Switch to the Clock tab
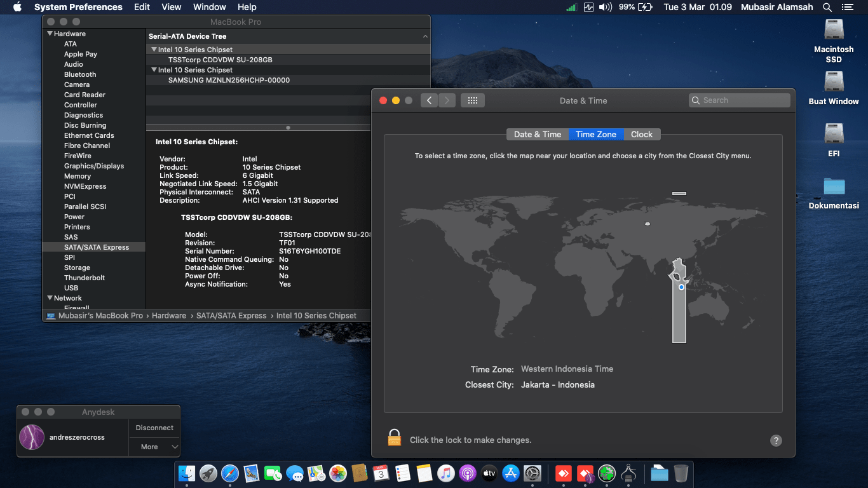 642,134
